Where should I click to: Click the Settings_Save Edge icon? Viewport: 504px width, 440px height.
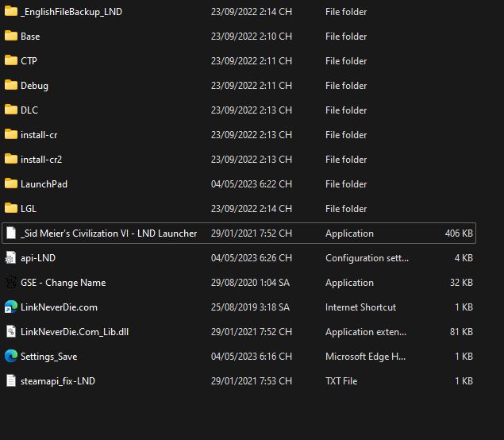click(11, 356)
